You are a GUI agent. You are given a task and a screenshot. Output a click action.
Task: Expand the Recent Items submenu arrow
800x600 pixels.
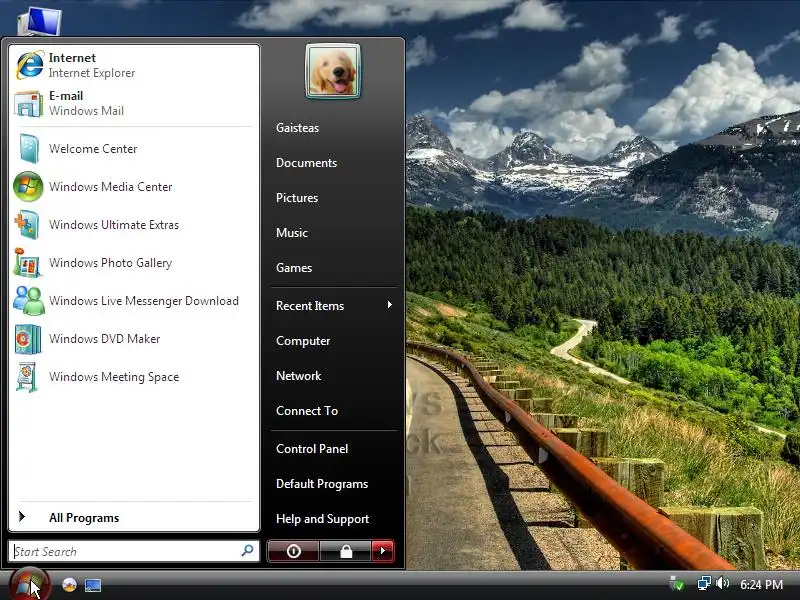point(389,305)
